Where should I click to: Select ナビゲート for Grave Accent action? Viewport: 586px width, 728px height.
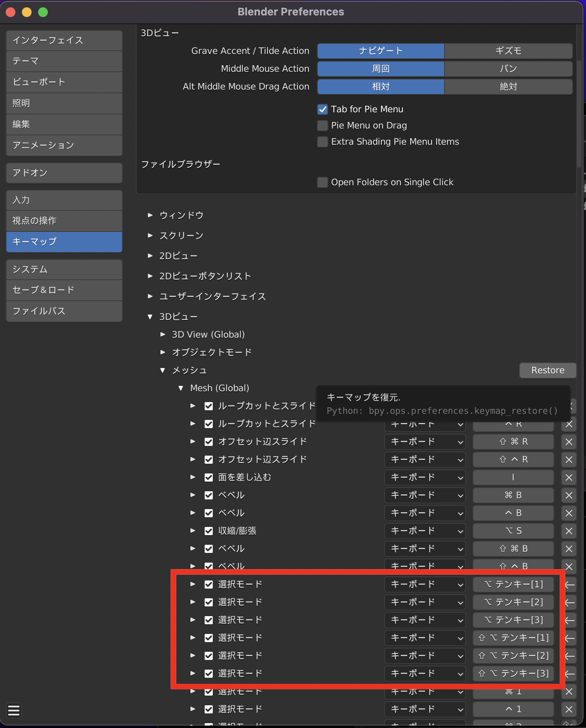381,51
